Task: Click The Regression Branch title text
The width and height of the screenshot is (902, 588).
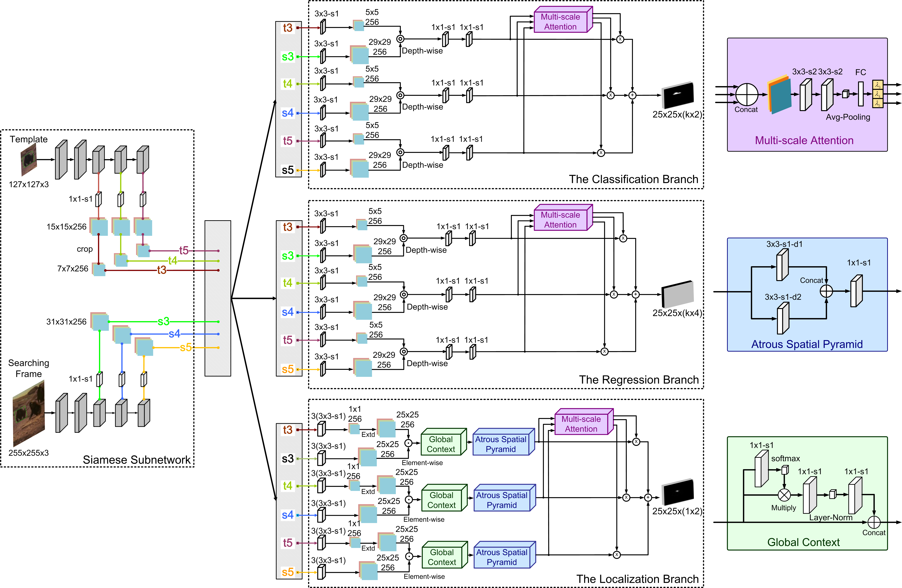Action: coord(639,380)
